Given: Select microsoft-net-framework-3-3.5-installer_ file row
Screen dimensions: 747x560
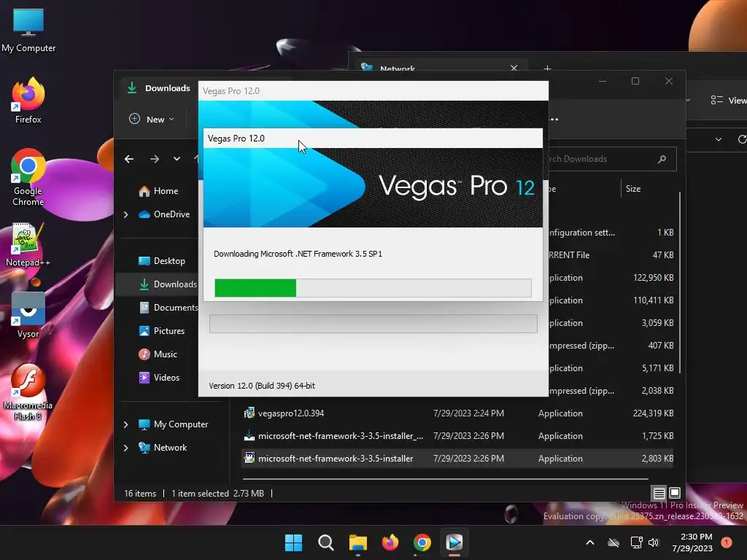Looking at the screenshot, I should (x=457, y=436).
